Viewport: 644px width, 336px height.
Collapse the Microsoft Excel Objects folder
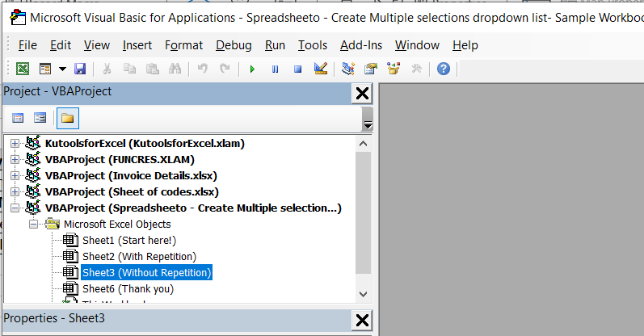point(33,224)
